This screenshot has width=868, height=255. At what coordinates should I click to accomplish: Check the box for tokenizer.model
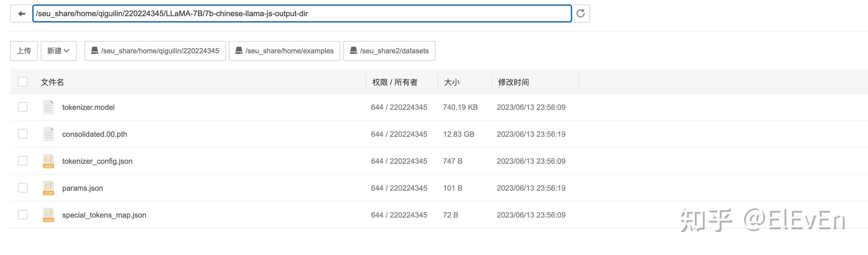[22, 107]
